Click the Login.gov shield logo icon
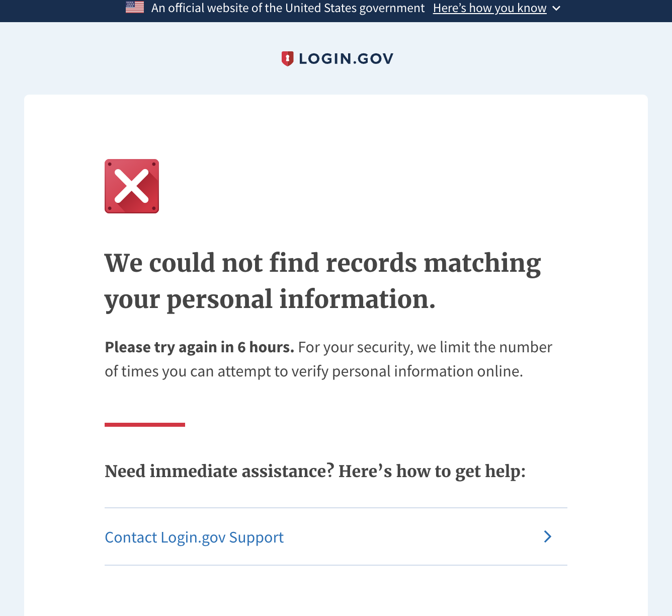The width and height of the screenshot is (672, 616). click(x=287, y=59)
